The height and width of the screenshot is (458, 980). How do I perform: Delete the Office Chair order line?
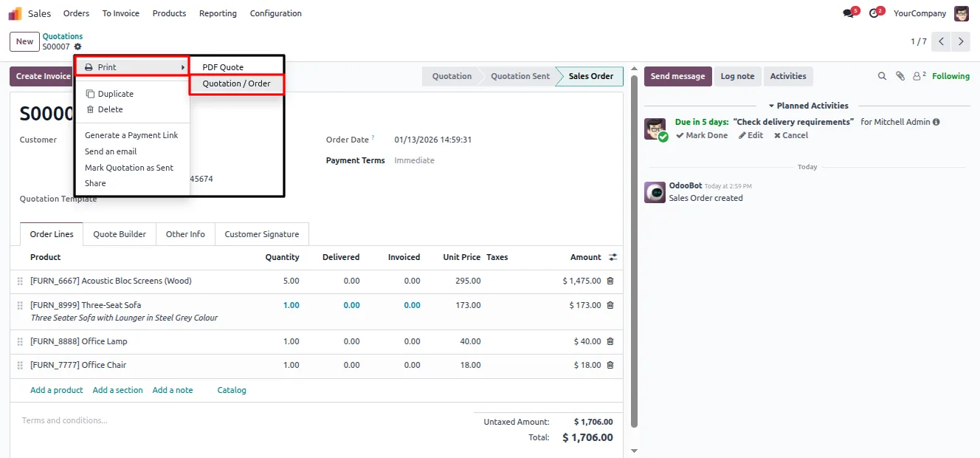(x=610, y=365)
